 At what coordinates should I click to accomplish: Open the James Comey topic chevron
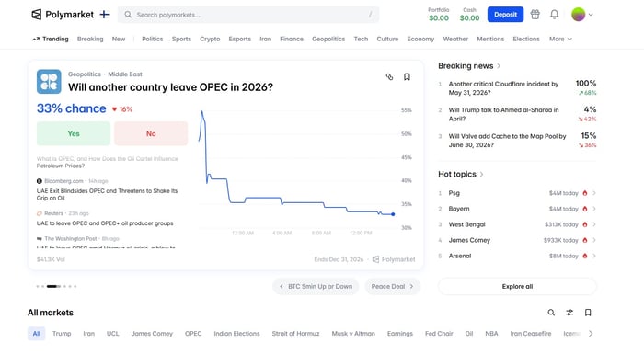pos(594,240)
